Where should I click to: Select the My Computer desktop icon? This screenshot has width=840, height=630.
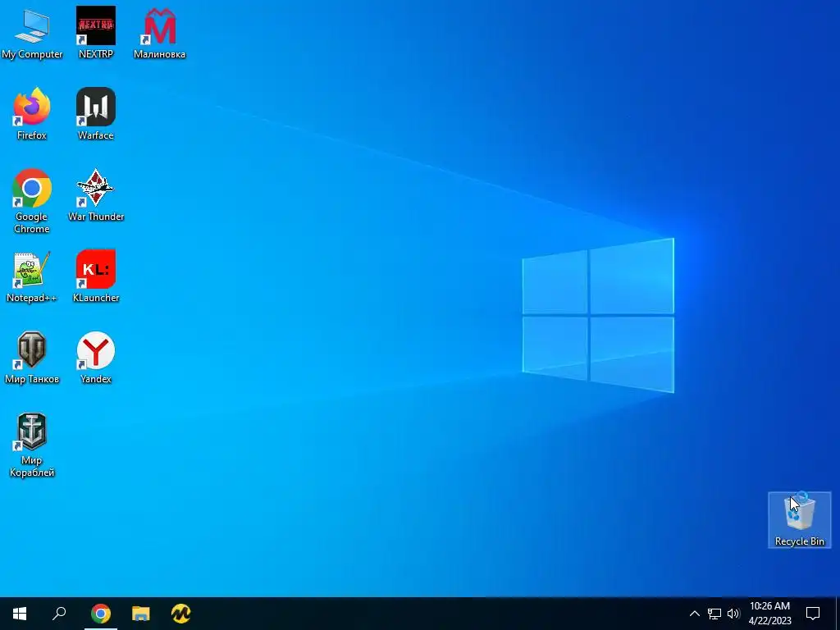[32, 33]
